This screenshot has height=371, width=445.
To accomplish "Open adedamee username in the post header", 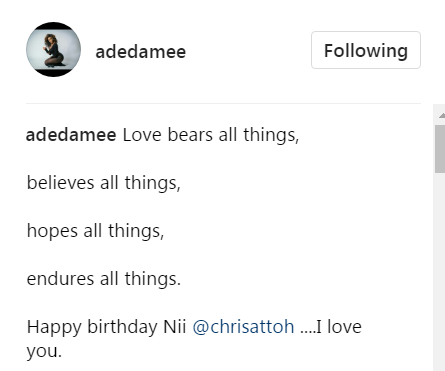I will coord(140,52).
